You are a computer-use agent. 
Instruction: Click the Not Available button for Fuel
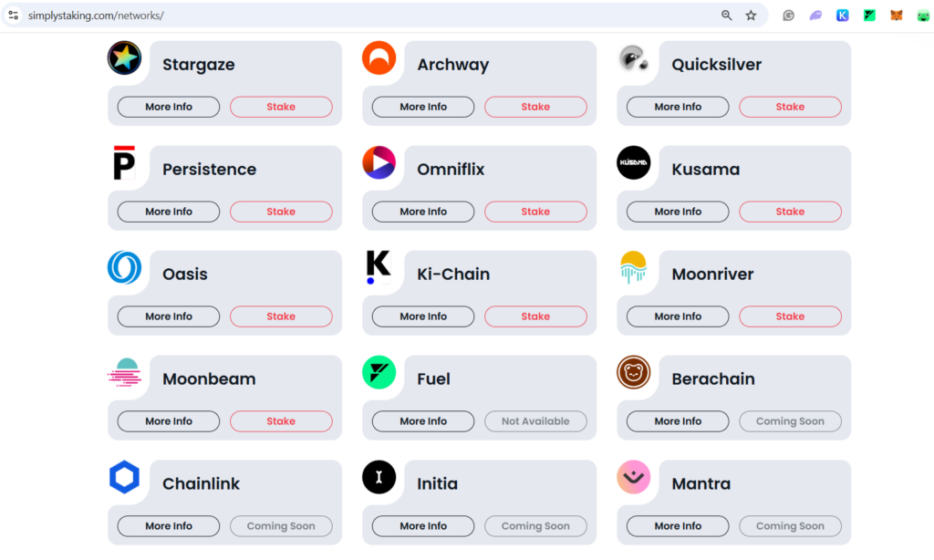click(535, 421)
